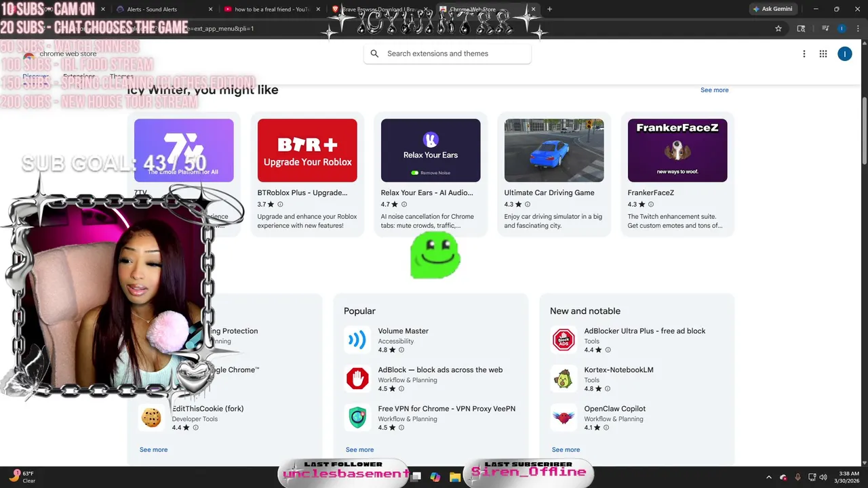Screen dimensions: 868x488
Task: Click info icon beside AdBlock 4.5 rating
Action: [x=401, y=389]
